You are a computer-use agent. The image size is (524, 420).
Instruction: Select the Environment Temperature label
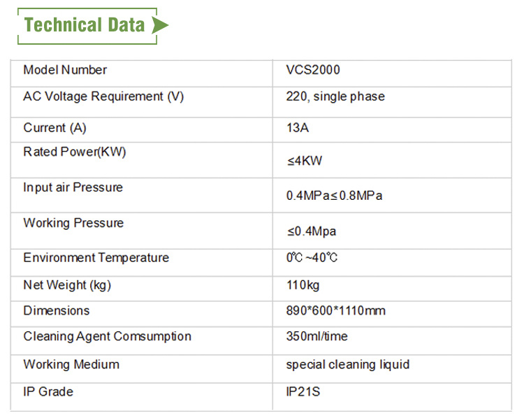click(x=96, y=258)
